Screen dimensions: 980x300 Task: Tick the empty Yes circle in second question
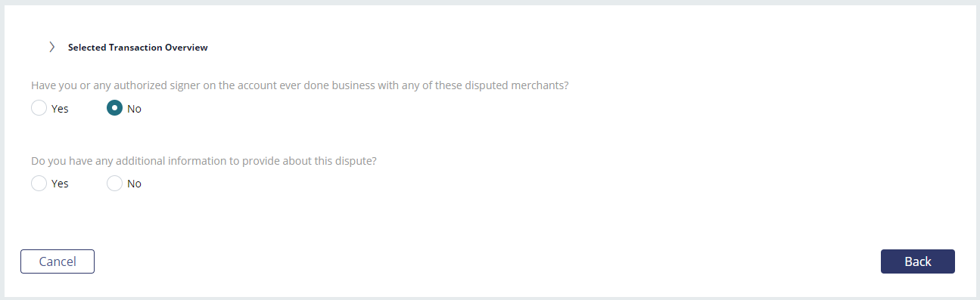[39, 183]
